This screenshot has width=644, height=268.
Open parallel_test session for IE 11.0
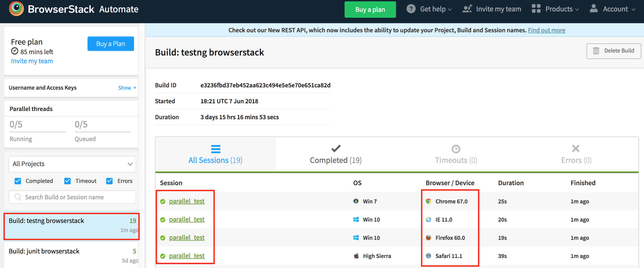(187, 219)
